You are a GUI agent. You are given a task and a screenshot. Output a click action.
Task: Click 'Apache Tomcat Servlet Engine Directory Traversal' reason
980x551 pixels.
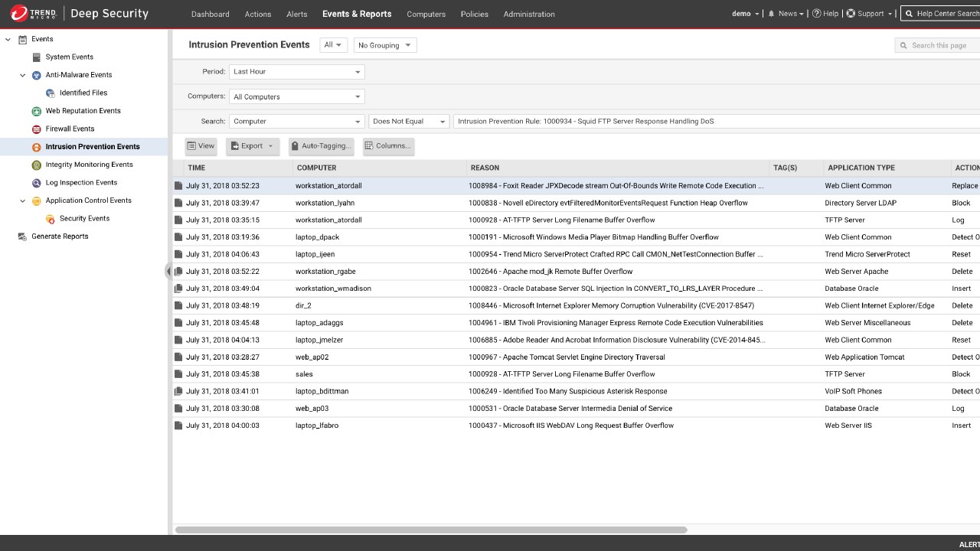click(x=567, y=357)
